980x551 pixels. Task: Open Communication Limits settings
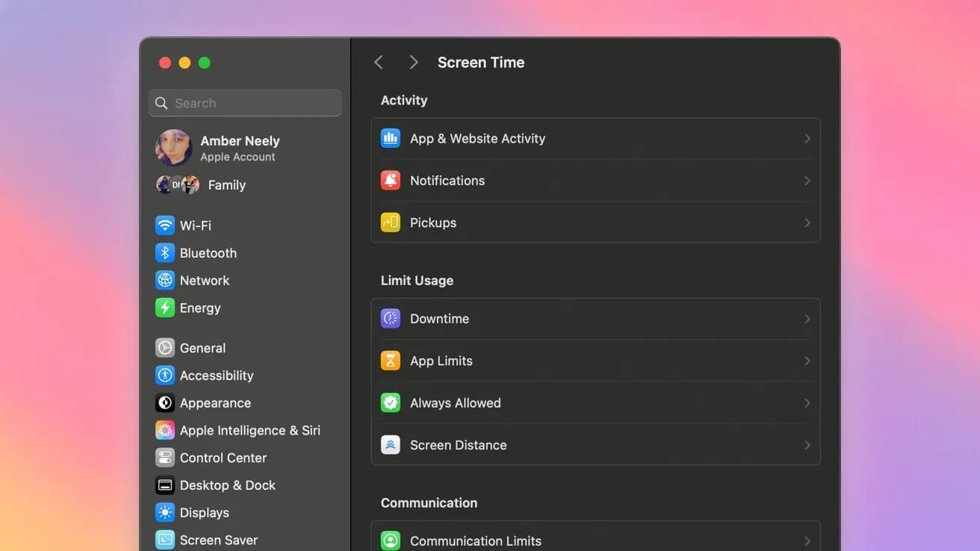pos(475,541)
